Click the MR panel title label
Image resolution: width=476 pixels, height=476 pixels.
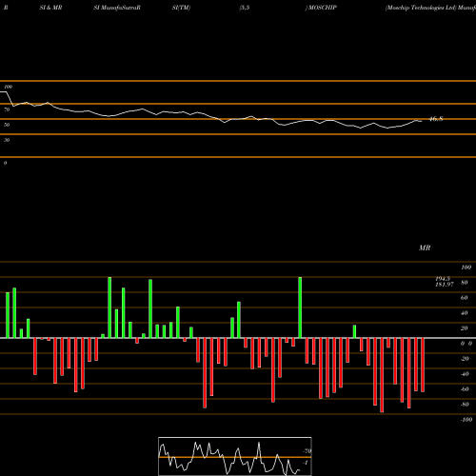[425, 248]
